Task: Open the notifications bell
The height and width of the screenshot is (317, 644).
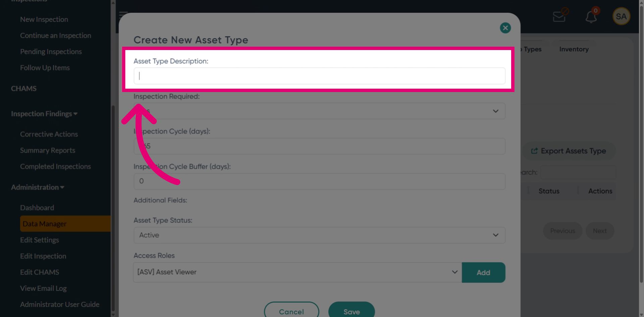Action: (x=591, y=16)
